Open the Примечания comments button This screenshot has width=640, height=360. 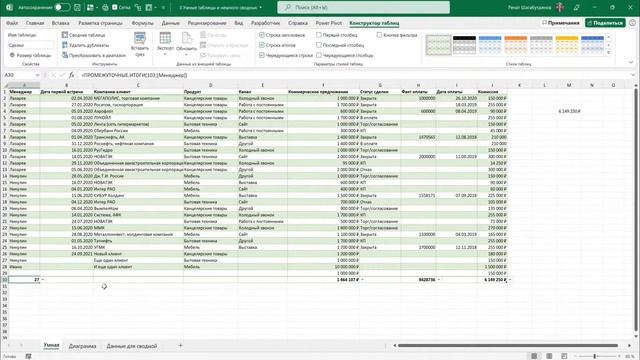(x=561, y=23)
